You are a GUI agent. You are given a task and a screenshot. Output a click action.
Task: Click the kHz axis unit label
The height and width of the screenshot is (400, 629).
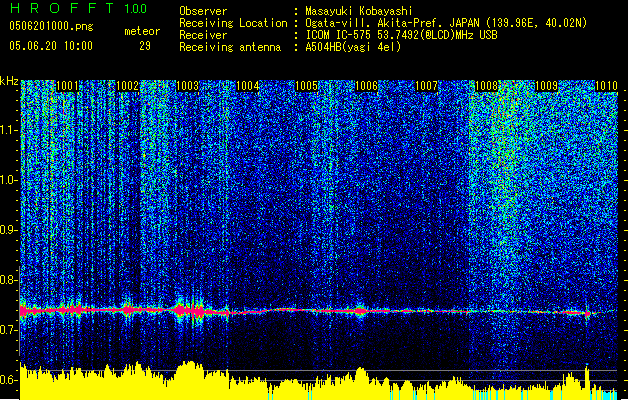tap(9, 81)
